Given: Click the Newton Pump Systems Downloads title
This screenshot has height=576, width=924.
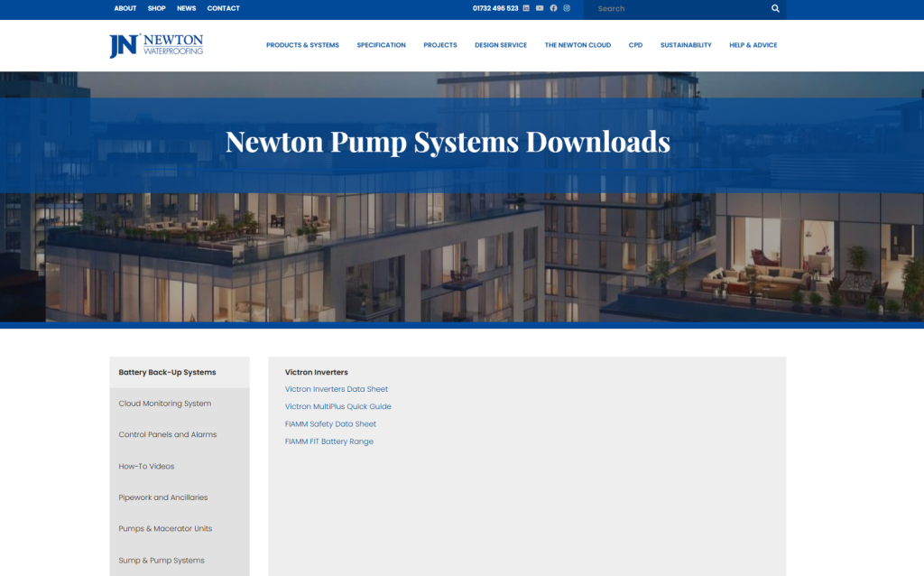Looking at the screenshot, I should pyautogui.click(x=448, y=142).
